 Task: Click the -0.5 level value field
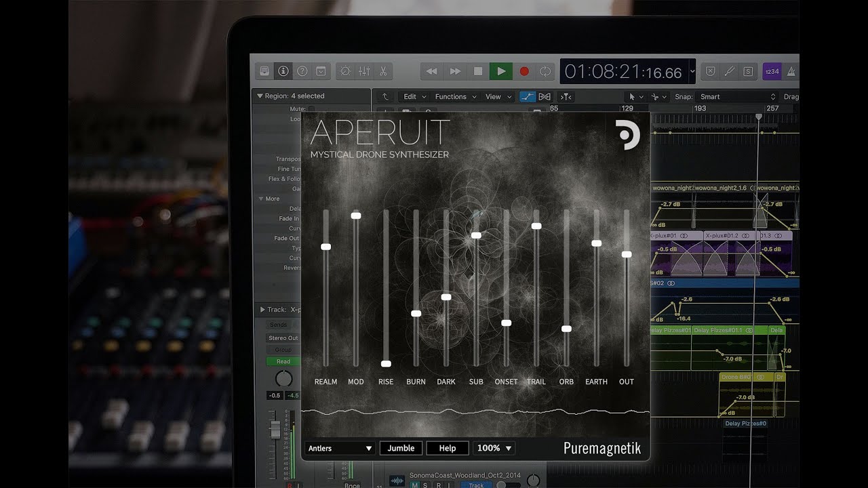tap(275, 395)
